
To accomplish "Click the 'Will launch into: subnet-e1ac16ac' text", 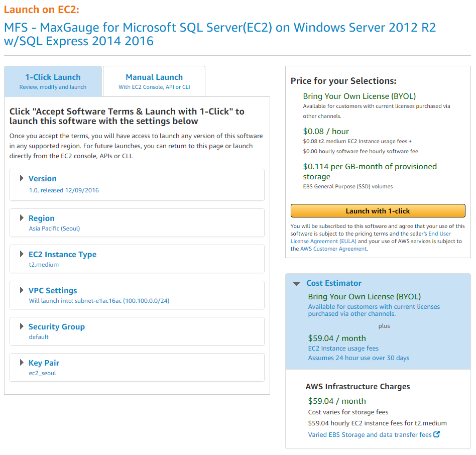I will [99, 301].
